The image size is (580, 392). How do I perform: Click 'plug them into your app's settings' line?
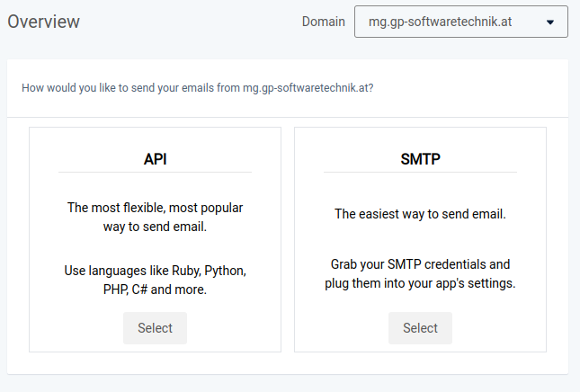click(420, 283)
